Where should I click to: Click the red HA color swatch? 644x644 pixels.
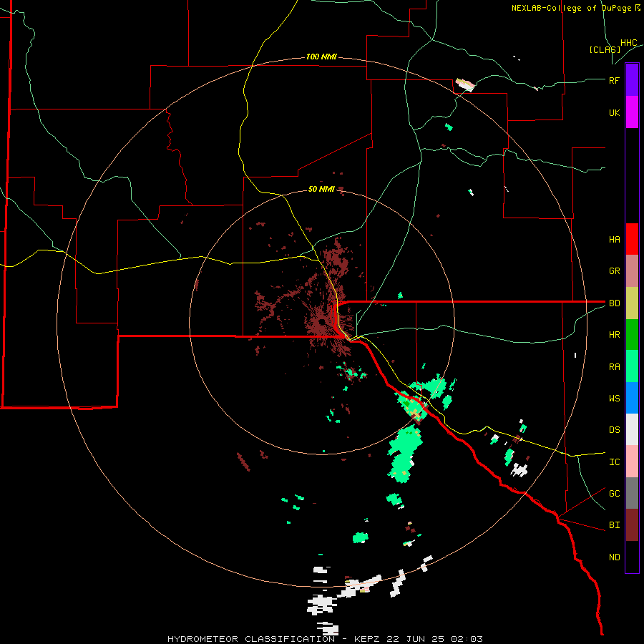tap(632, 239)
